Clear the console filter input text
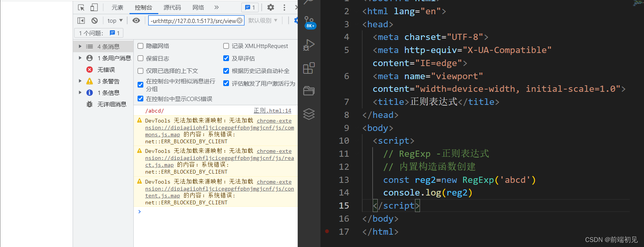This screenshot has height=247, width=644. [x=239, y=20]
